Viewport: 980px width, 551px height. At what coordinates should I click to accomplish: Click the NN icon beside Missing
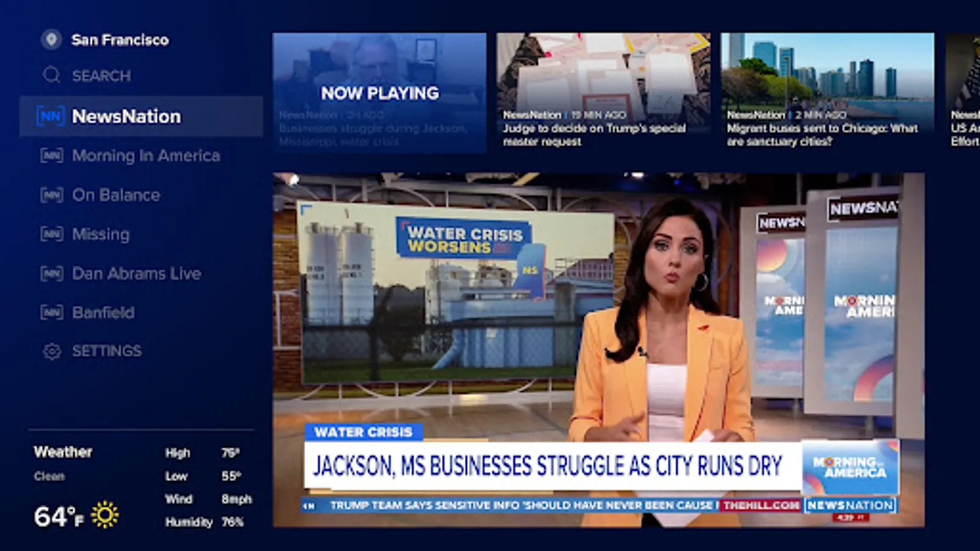(x=51, y=234)
